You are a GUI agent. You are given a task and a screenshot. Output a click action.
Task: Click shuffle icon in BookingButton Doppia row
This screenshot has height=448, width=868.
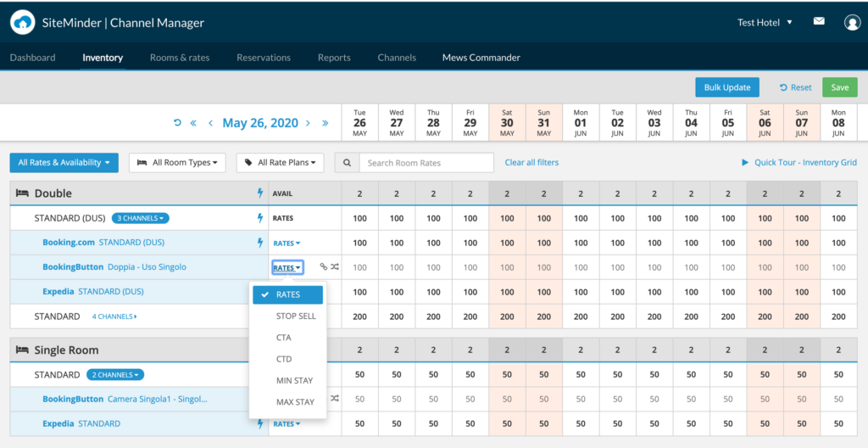point(335,266)
